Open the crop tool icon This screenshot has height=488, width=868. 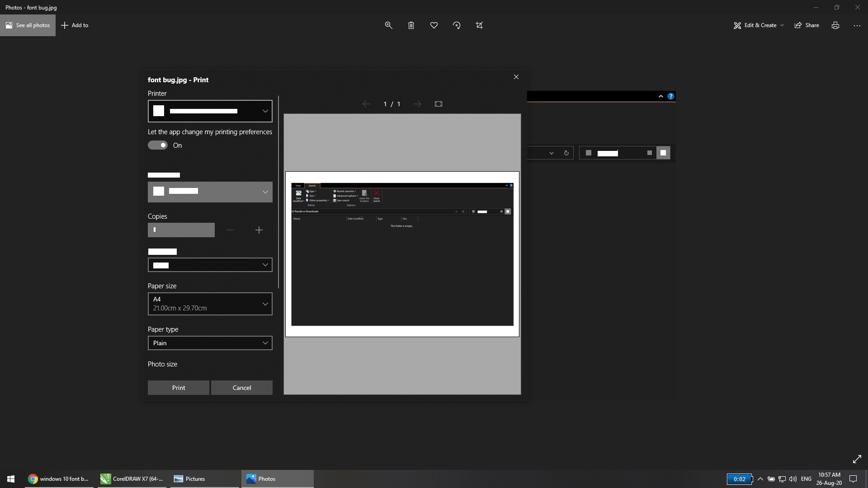pos(479,25)
